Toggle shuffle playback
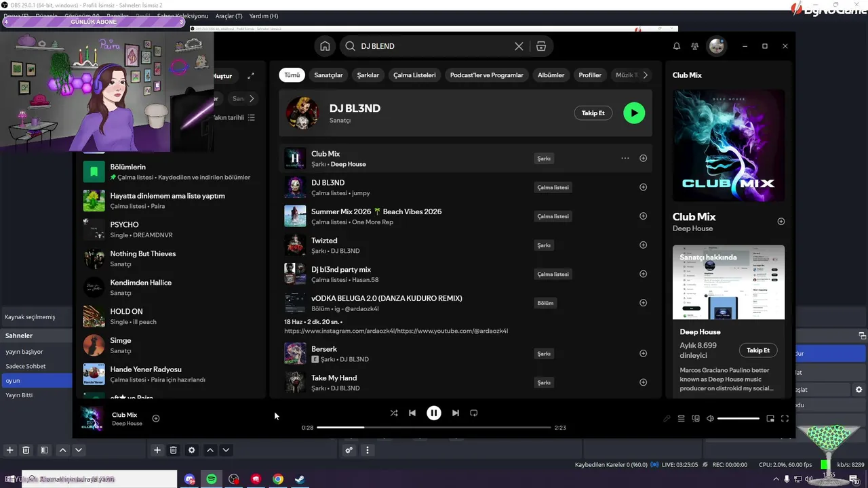Viewport: 868px width, 488px height. 394,413
